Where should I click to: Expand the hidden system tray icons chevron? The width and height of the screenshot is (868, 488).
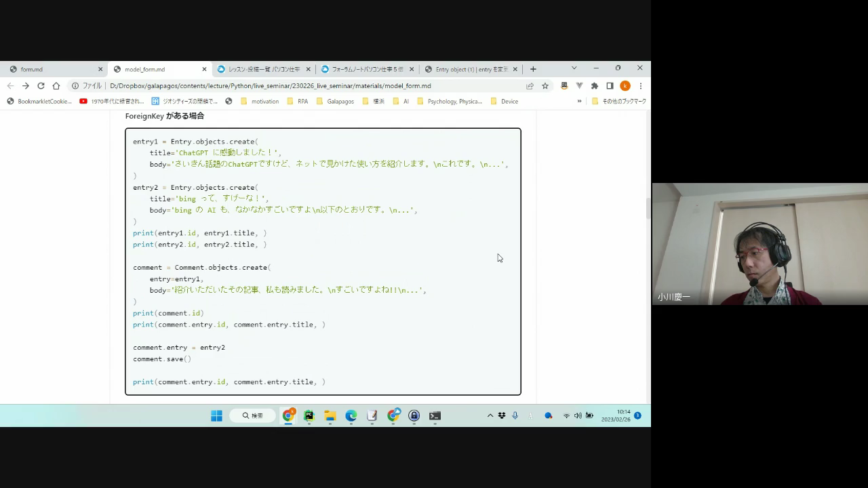click(490, 415)
